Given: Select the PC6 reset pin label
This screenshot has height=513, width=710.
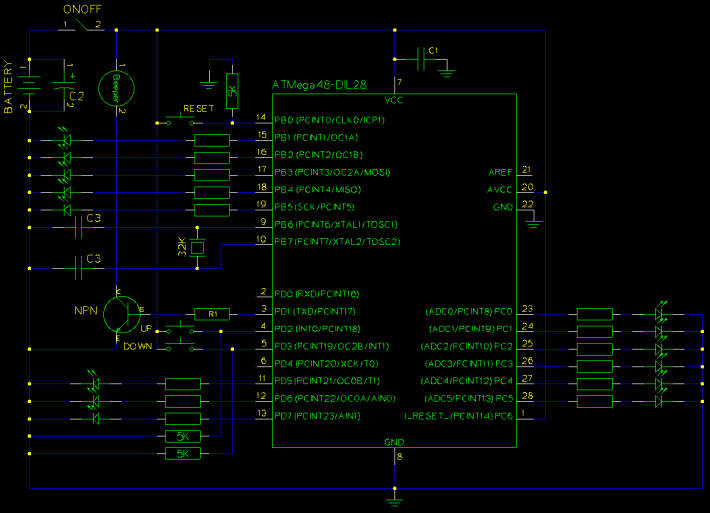Looking at the screenshot, I should coord(461,415).
